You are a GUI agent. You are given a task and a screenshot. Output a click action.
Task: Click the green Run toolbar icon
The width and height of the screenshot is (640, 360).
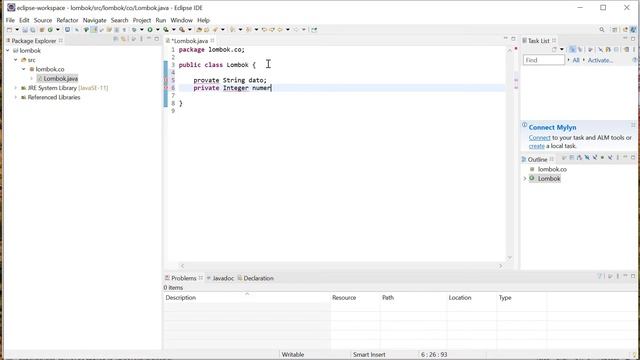[x=150, y=30]
